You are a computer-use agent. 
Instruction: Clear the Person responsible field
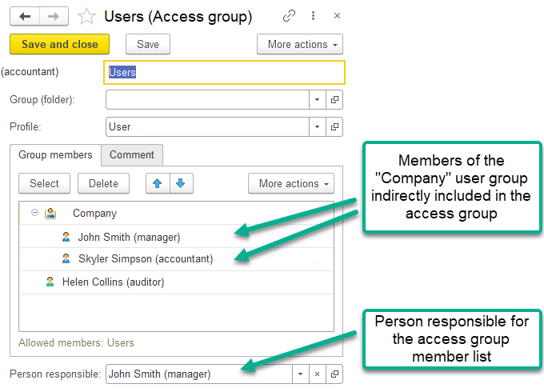317,374
